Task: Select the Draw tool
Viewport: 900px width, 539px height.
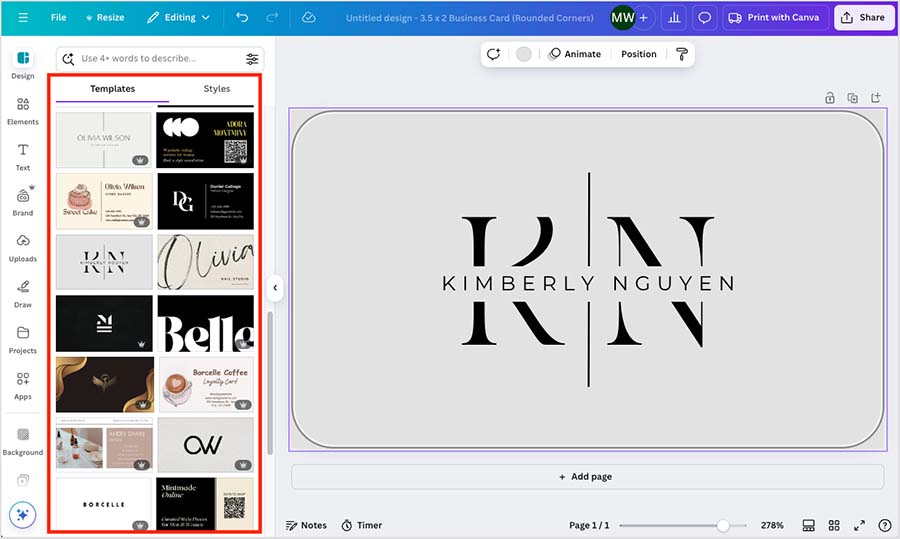Action: [x=23, y=294]
